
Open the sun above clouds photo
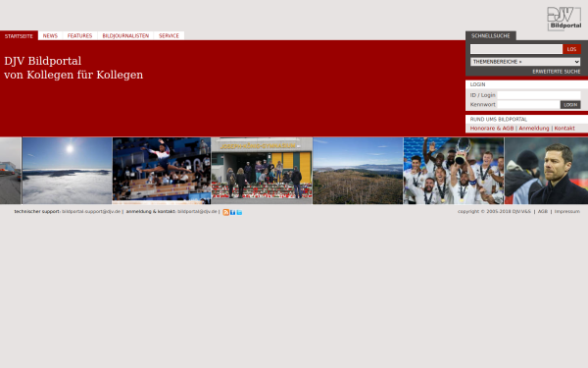click(67, 171)
